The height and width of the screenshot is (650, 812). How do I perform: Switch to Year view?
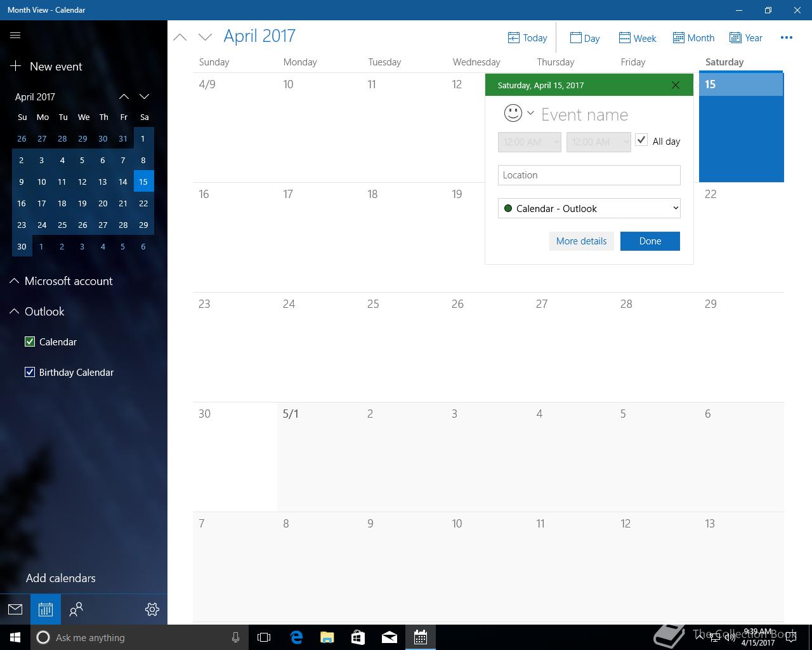[x=746, y=38]
